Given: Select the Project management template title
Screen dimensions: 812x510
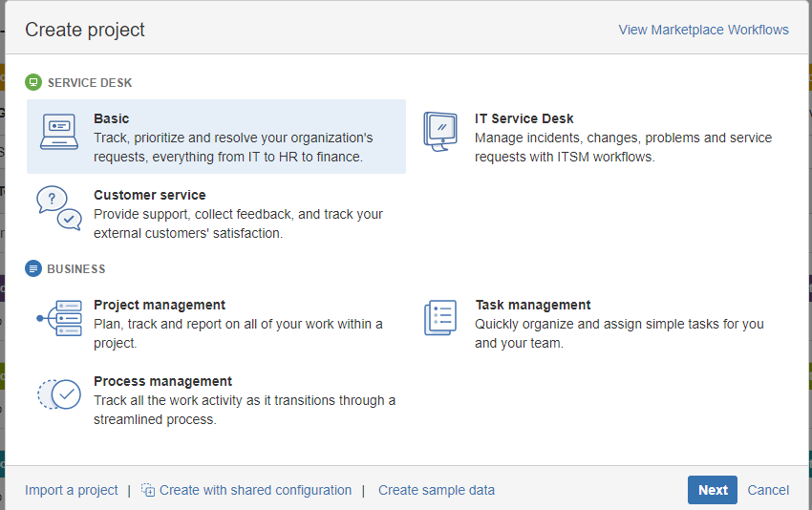Looking at the screenshot, I should pos(160,305).
